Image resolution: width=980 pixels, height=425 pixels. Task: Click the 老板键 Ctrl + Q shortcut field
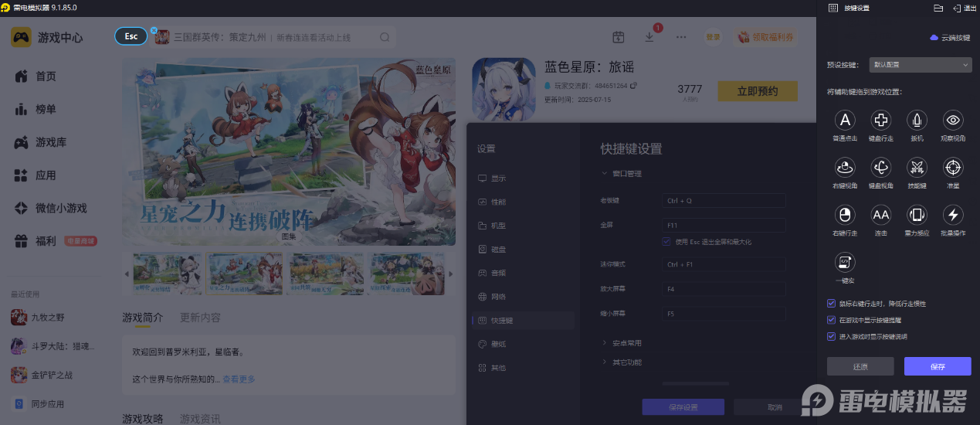point(724,200)
